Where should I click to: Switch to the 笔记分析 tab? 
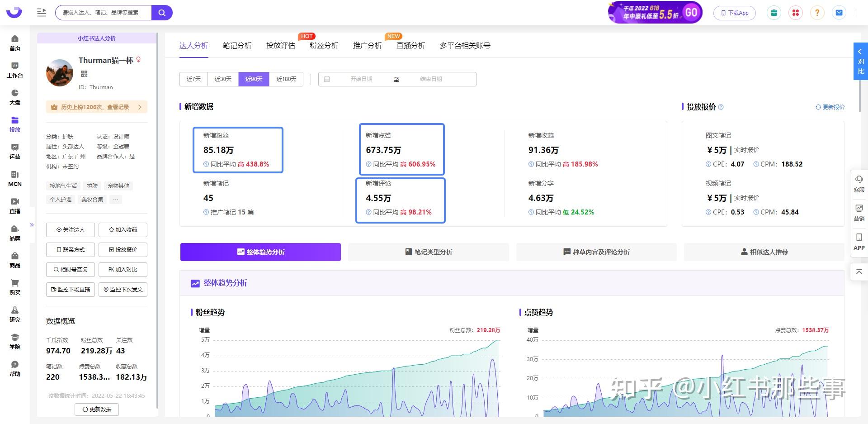pos(237,46)
